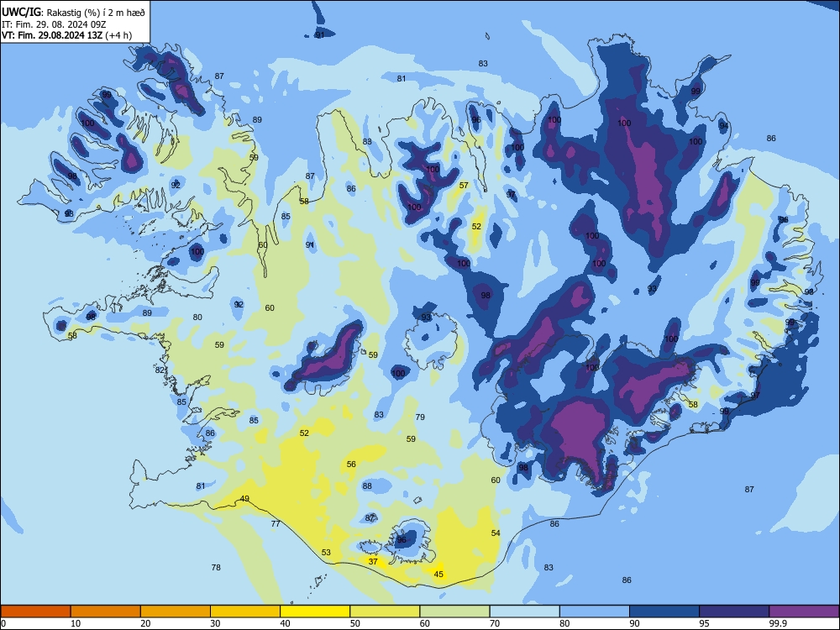Select the dark blue 90–95 legend band

point(664,612)
